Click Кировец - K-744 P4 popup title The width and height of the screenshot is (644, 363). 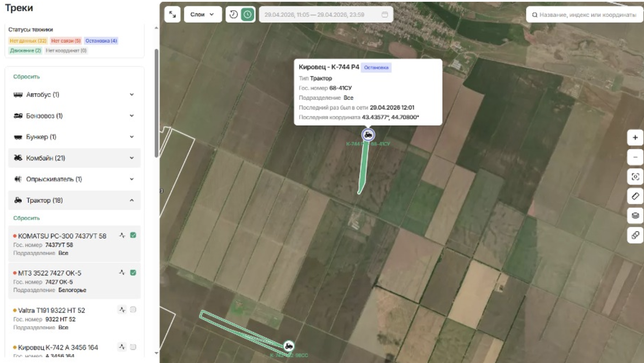coord(329,68)
